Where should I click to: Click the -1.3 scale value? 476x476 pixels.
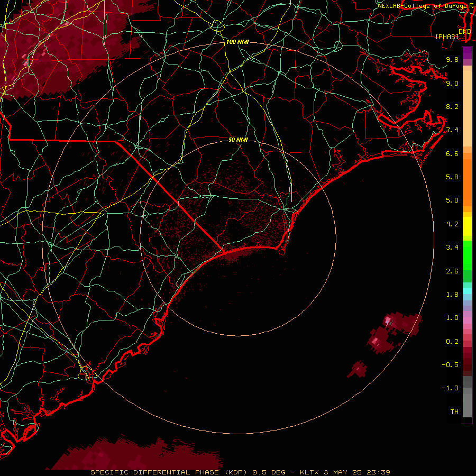450,388
